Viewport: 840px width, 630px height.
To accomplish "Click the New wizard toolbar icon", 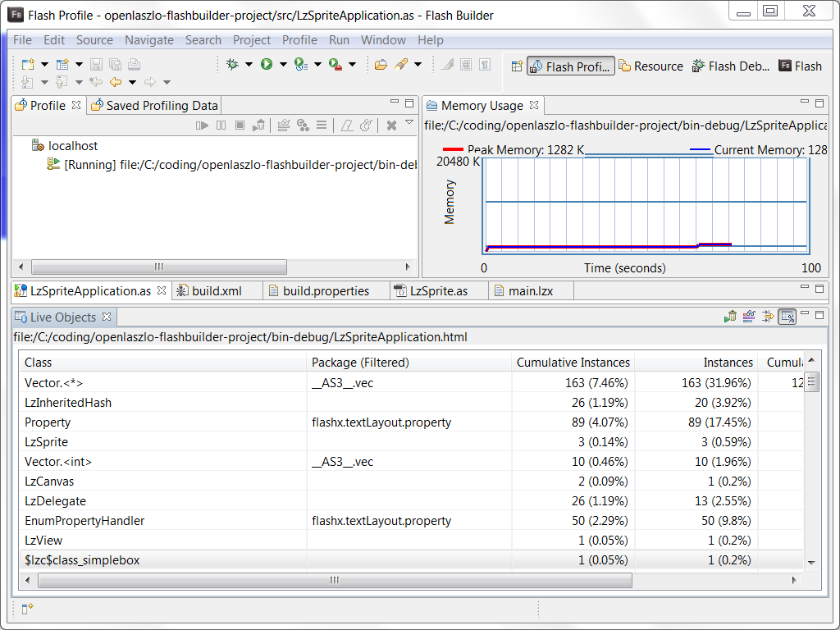I will point(28,65).
